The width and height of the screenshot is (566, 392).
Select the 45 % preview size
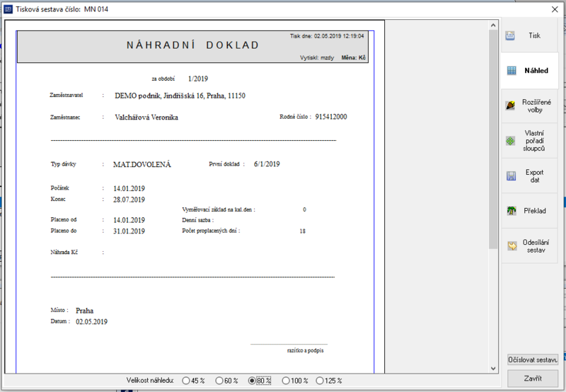[x=193, y=381]
